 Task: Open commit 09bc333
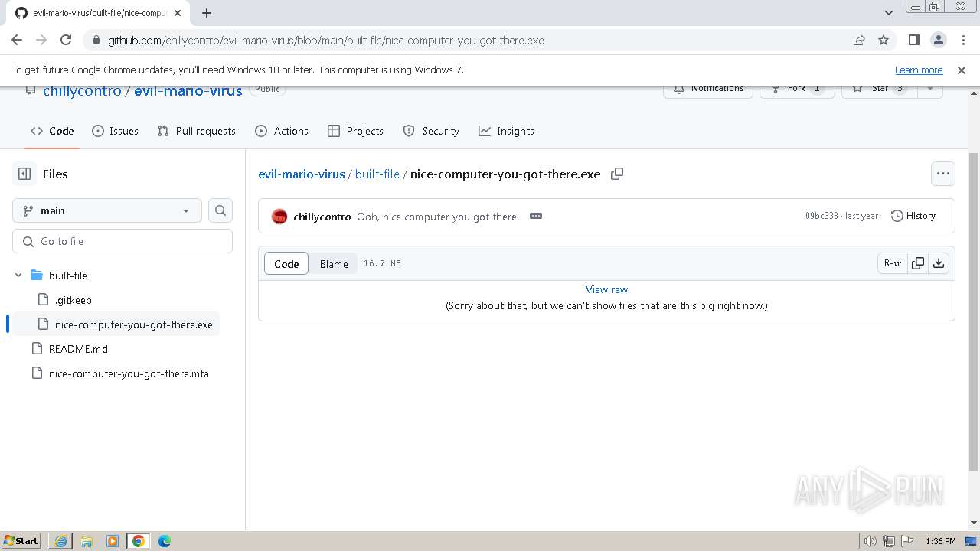point(822,216)
